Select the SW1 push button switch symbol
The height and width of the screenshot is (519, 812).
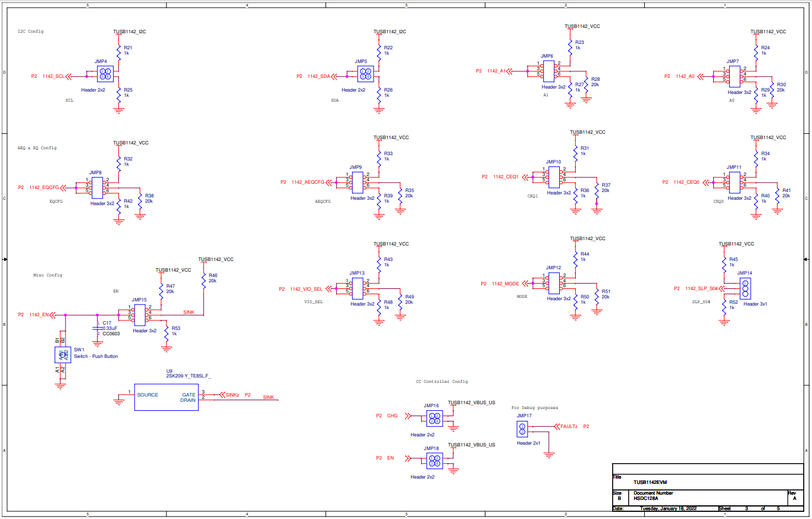[x=64, y=355]
